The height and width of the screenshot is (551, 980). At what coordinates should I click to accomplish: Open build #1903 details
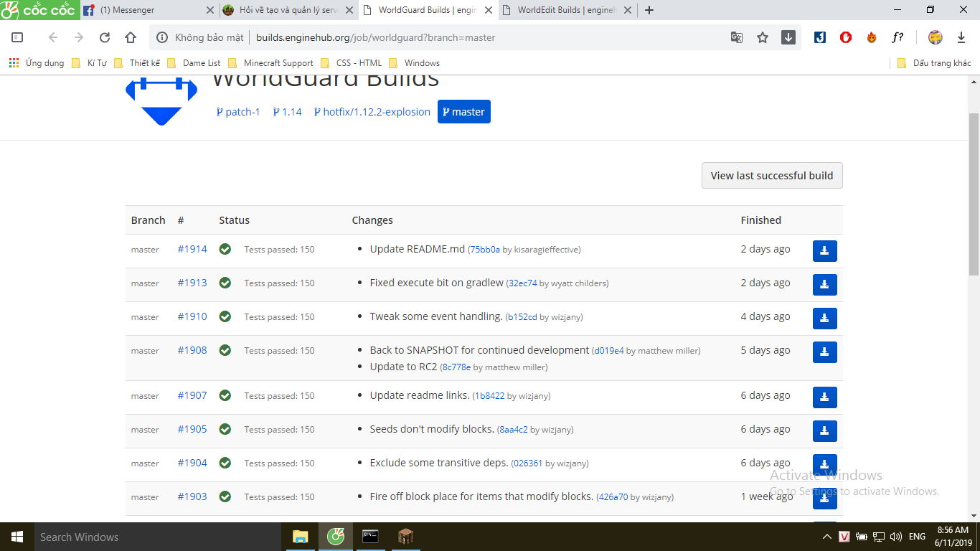click(x=192, y=496)
